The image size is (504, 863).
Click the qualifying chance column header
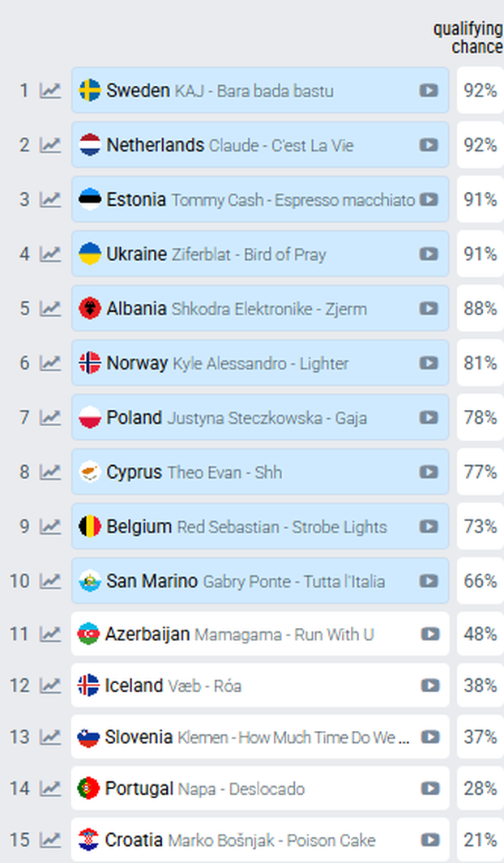[468, 37]
